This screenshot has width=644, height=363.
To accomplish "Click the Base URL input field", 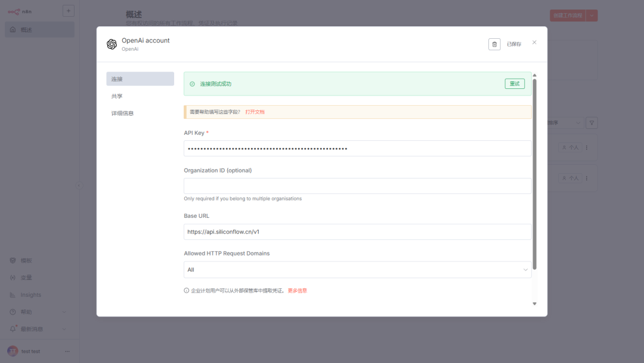I will 357,232.
